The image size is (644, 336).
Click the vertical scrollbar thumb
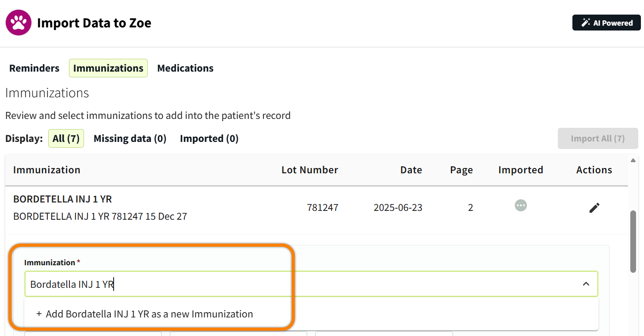[633, 241]
